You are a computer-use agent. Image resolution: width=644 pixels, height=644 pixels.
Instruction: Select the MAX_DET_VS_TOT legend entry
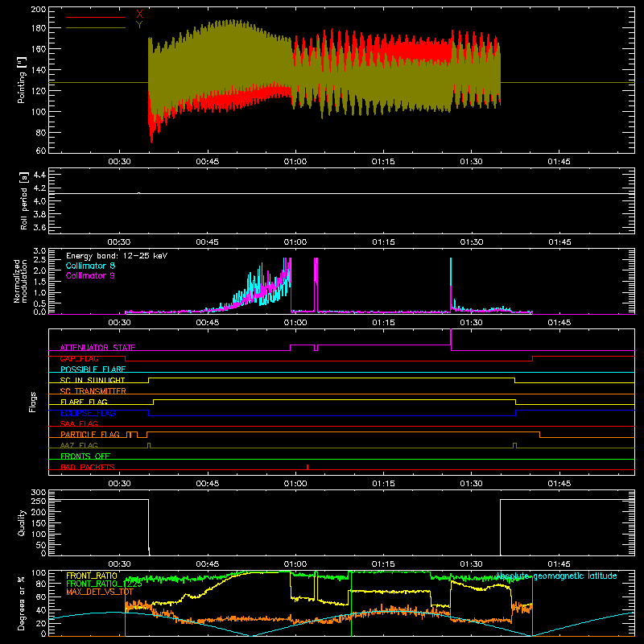(99, 592)
